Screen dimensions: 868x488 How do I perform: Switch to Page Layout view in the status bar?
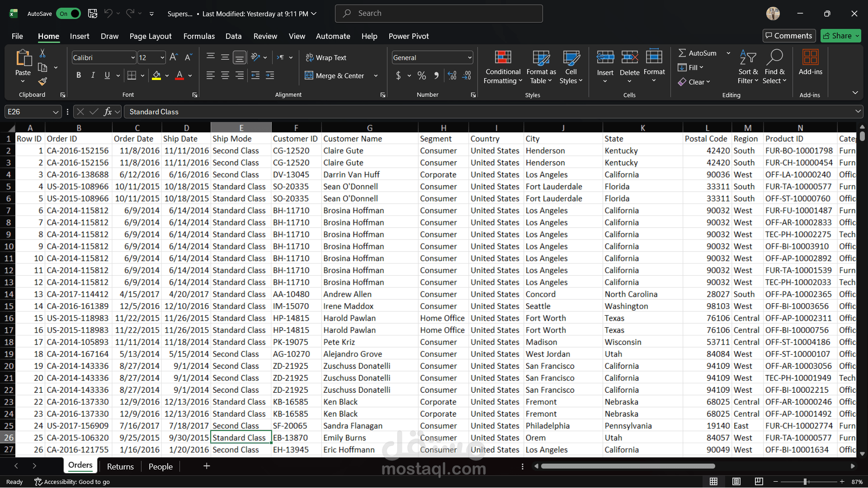pos(736,482)
